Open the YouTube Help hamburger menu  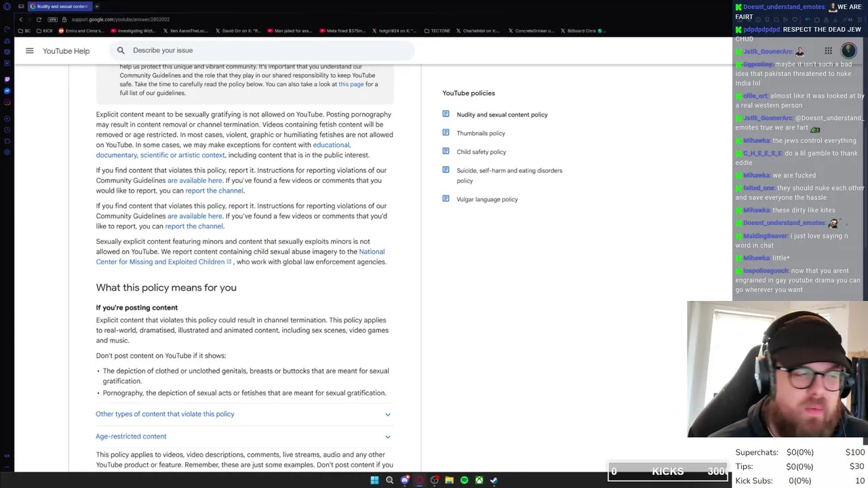pyautogui.click(x=29, y=50)
